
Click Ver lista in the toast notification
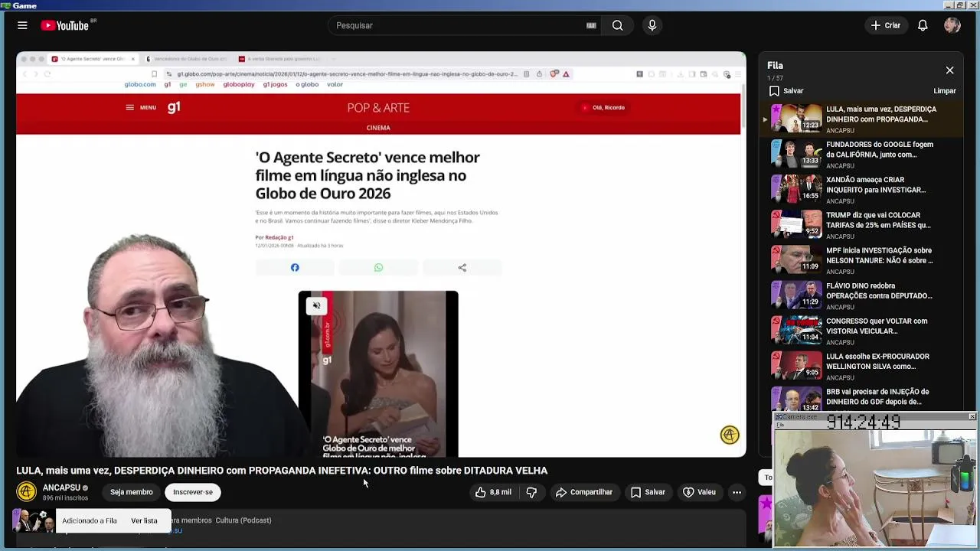tap(144, 520)
